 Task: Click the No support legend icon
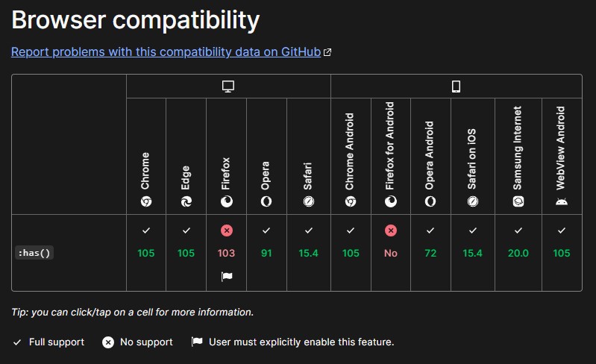tap(108, 342)
